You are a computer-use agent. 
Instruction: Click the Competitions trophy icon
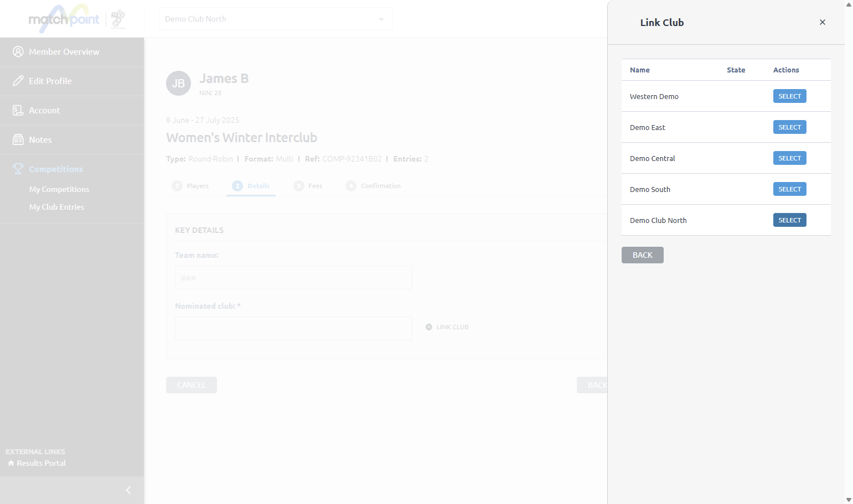click(x=18, y=169)
